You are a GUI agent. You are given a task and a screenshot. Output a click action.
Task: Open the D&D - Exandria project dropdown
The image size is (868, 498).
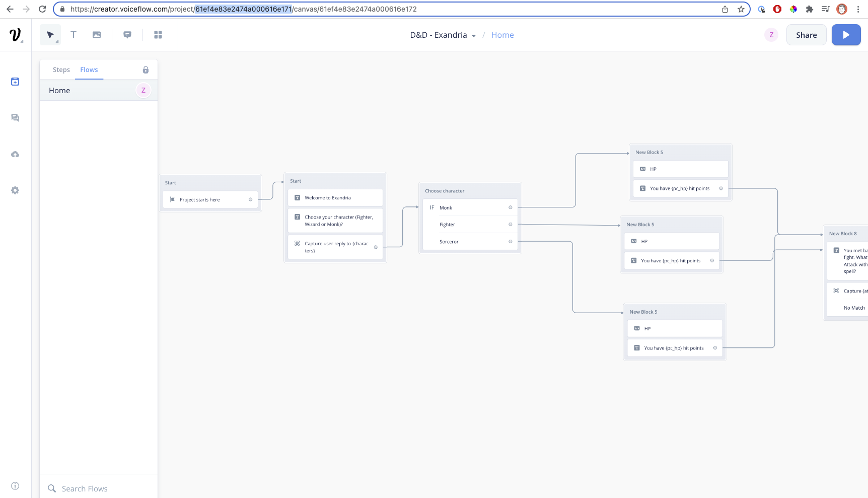tap(473, 35)
